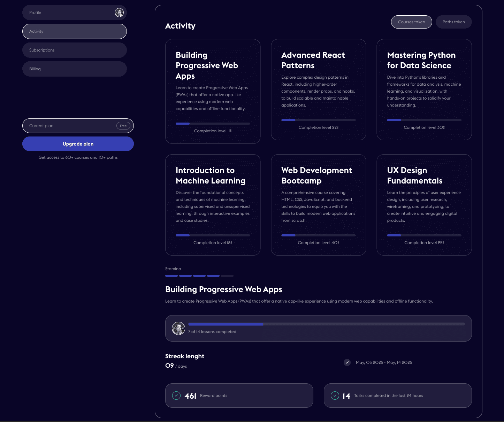
Task: Open the Advanced React Patterns course card
Action: click(319, 89)
